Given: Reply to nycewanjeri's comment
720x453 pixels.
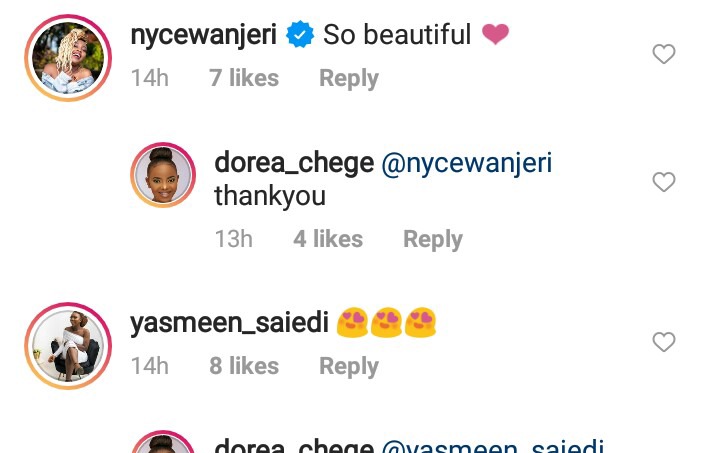Looking at the screenshot, I should click(x=349, y=78).
